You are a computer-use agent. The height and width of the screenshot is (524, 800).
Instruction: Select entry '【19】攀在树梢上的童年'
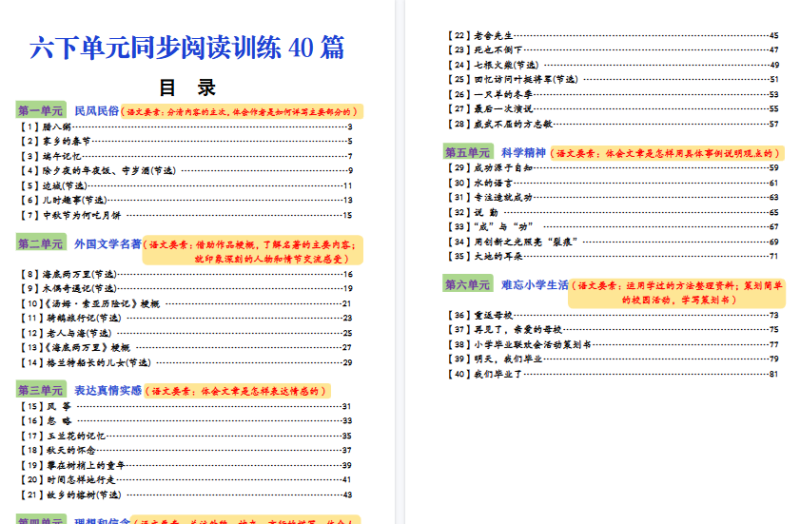coord(186,465)
